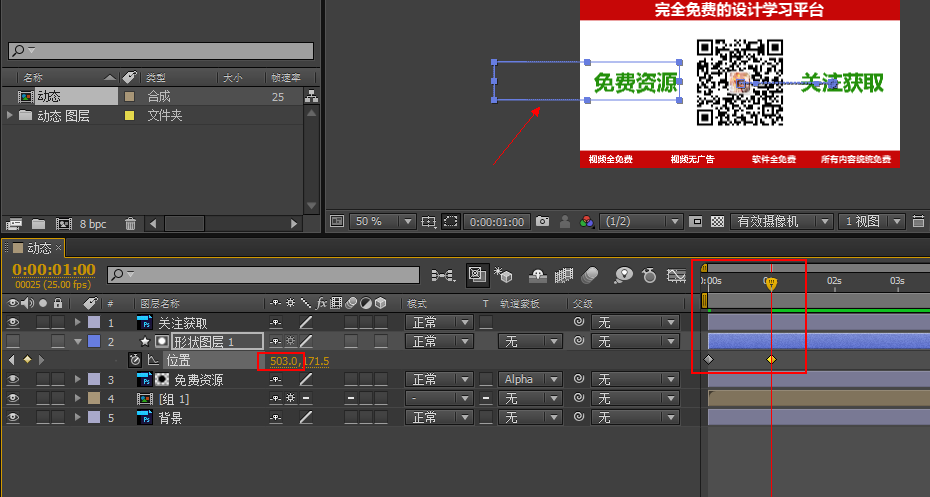Open grid and guide options icon
This screenshot has height=497, width=930.
click(428, 222)
